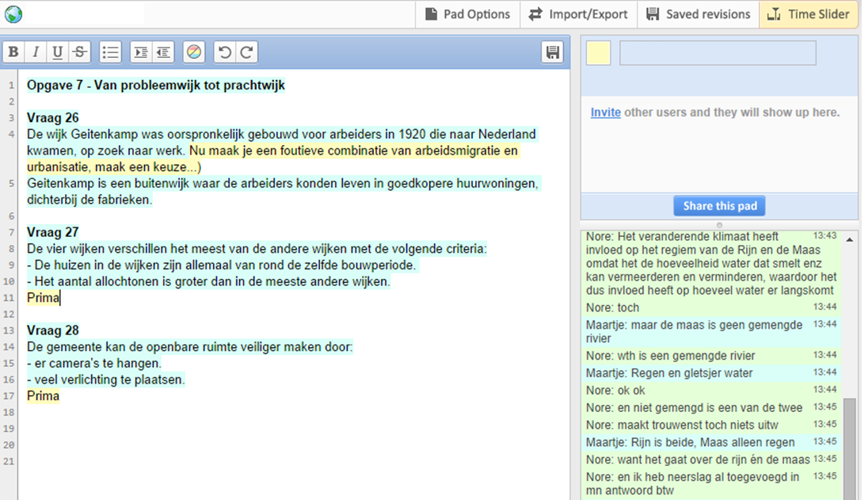Toggle italic text formatting
868x500 pixels.
(x=36, y=52)
